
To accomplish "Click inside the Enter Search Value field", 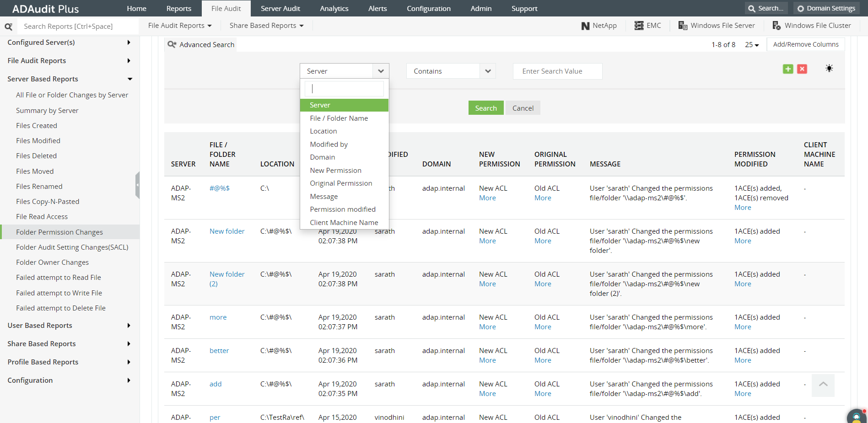I will (557, 71).
